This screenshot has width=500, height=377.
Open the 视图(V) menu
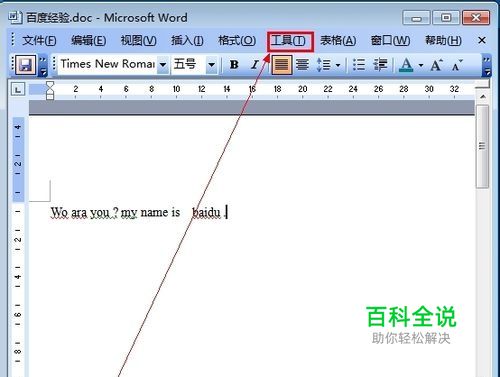point(138,41)
